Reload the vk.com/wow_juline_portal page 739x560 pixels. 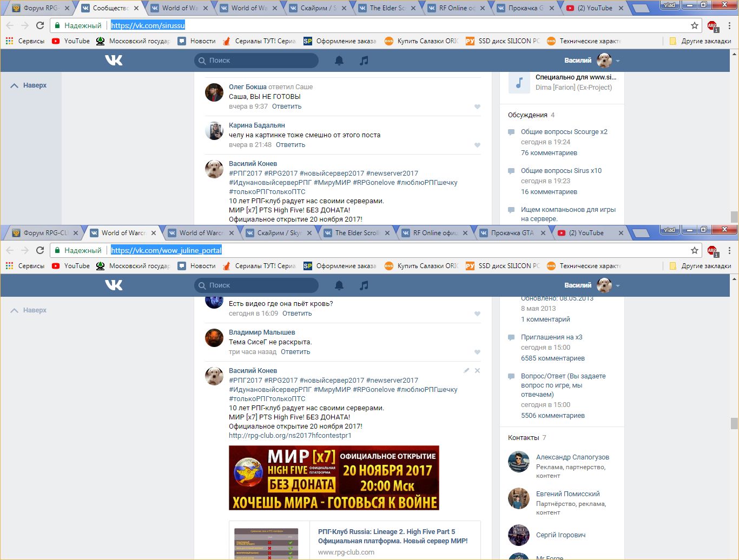[40, 250]
